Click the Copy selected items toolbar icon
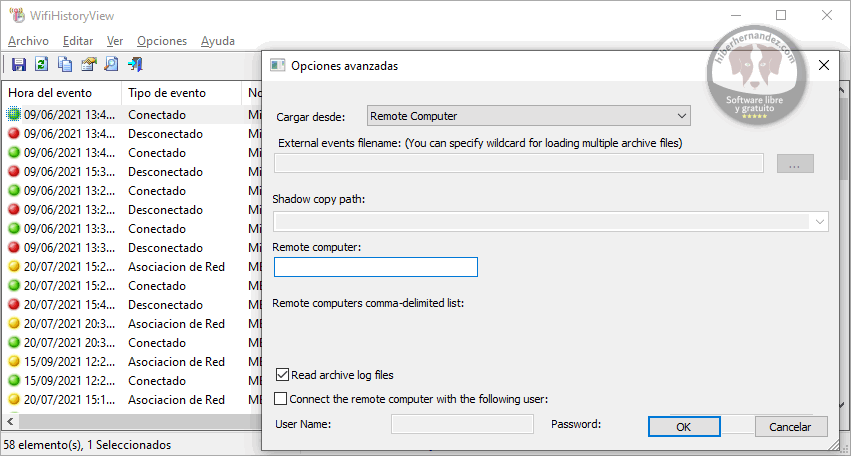The height and width of the screenshot is (456, 851). click(x=65, y=65)
